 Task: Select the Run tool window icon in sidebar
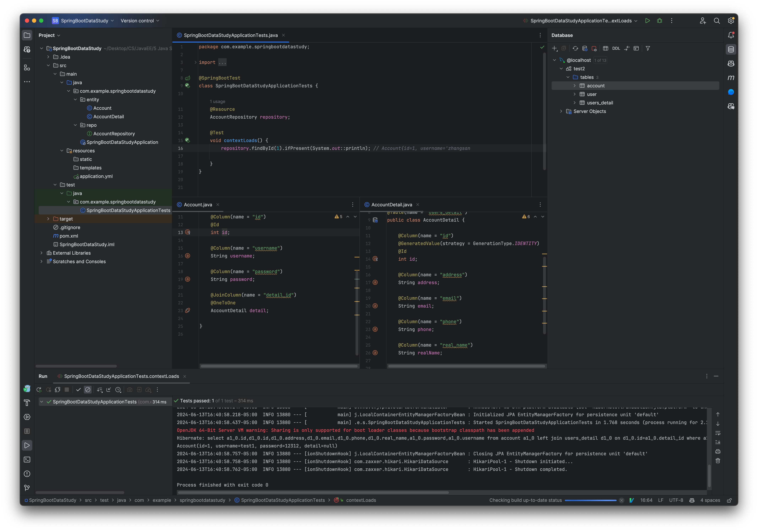pos(27,445)
